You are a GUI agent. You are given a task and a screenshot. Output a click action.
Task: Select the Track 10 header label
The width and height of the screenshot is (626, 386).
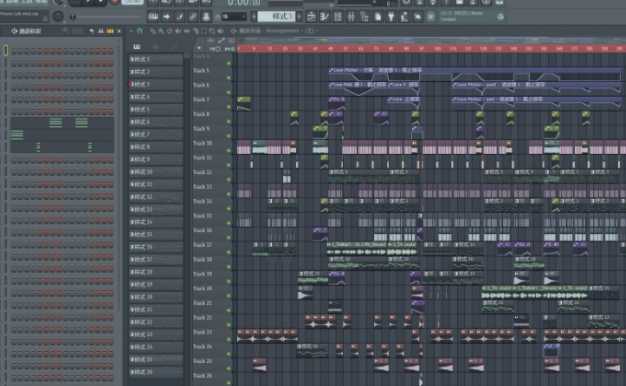[x=202, y=143]
